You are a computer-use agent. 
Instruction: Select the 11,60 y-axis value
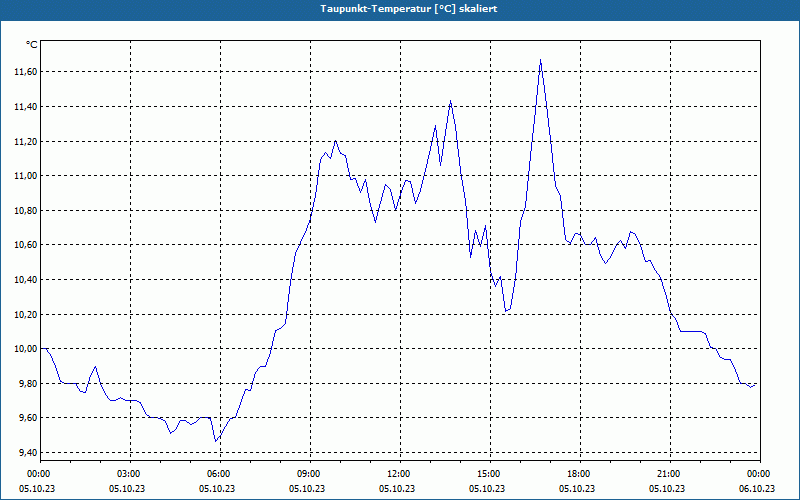click(26, 72)
